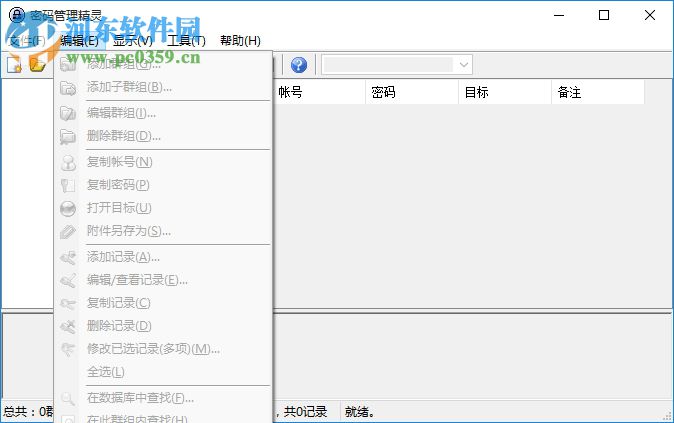Click the magnifier icon beside 在数据库中查找(F)
The width and height of the screenshot is (674, 423).
pos(68,398)
